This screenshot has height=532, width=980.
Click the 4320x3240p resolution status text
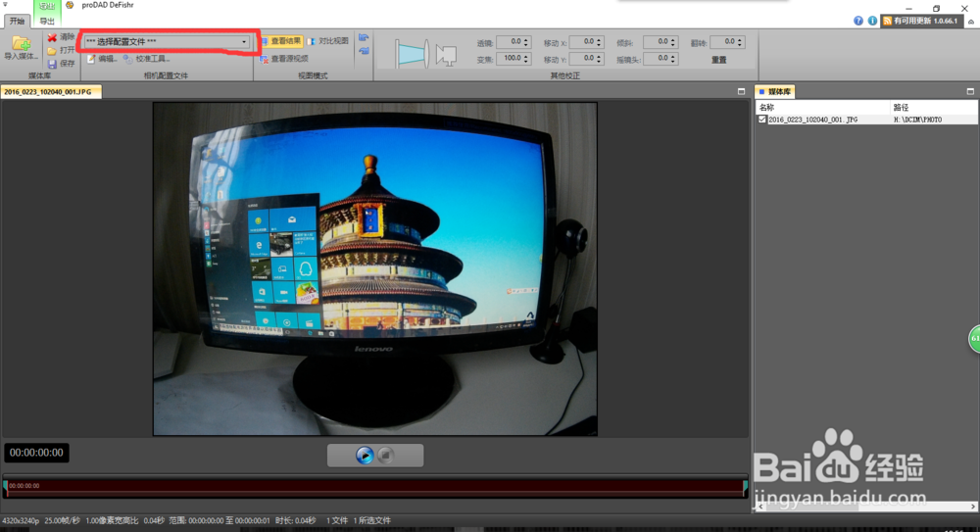pos(21,520)
